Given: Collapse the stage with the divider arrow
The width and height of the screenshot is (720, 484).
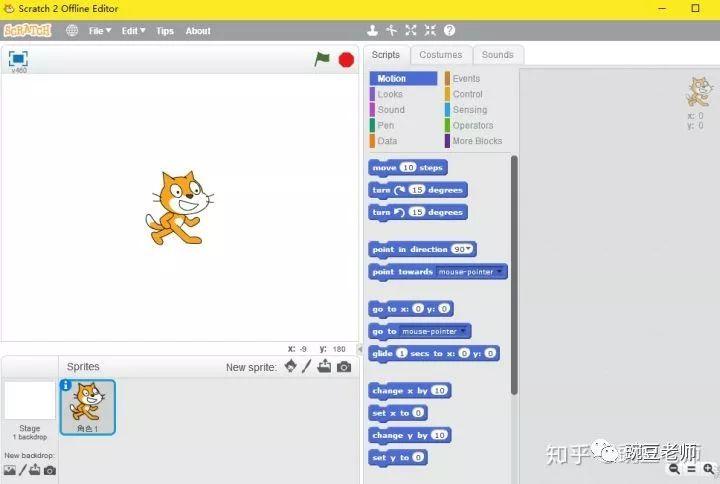Looking at the screenshot, I should click(360, 349).
